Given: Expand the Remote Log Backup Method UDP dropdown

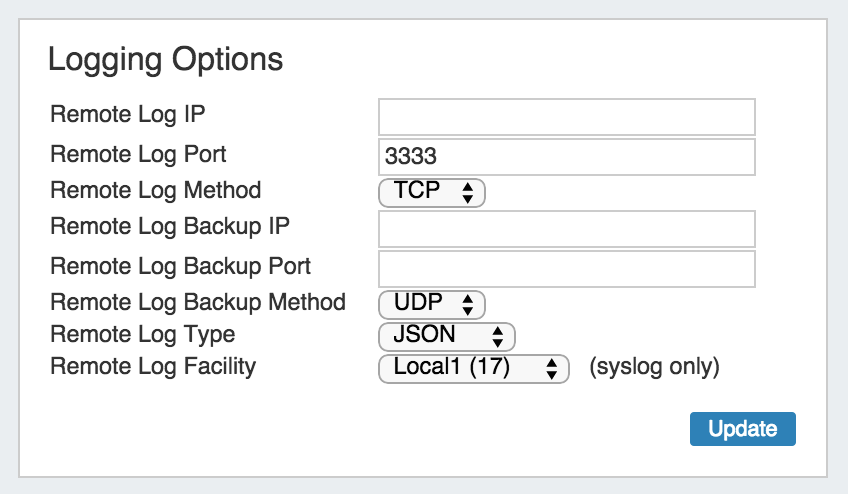Looking at the screenshot, I should pos(432,303).
